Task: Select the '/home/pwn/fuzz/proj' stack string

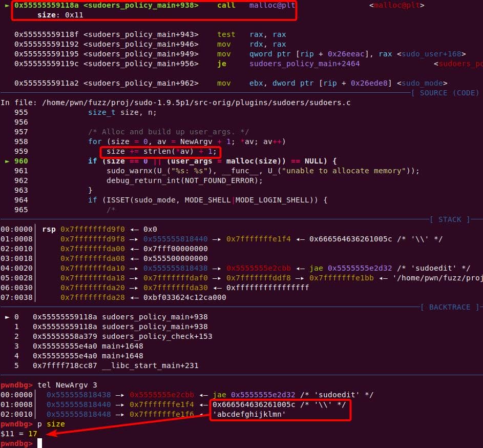Action: click(x=437, y=278)
